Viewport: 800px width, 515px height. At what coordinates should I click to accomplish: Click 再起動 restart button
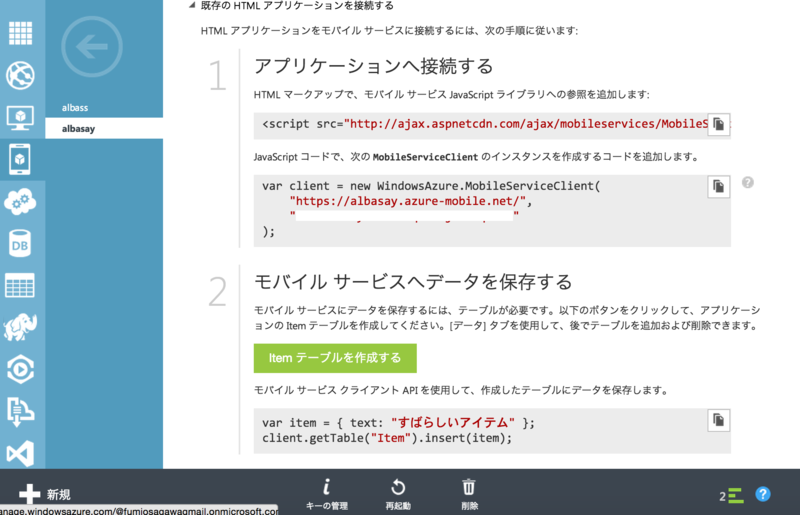(x=398, y=495)
